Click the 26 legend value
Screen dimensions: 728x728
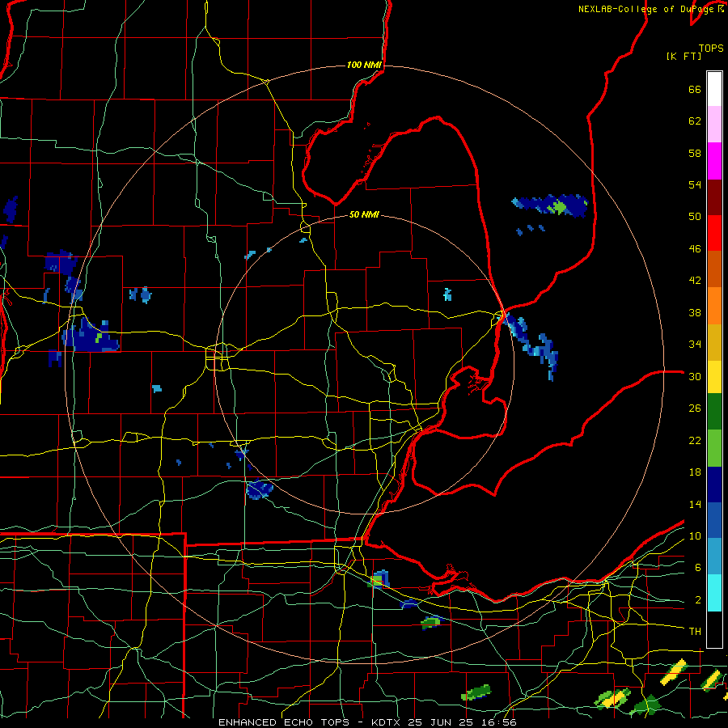(x=695, y=408)
